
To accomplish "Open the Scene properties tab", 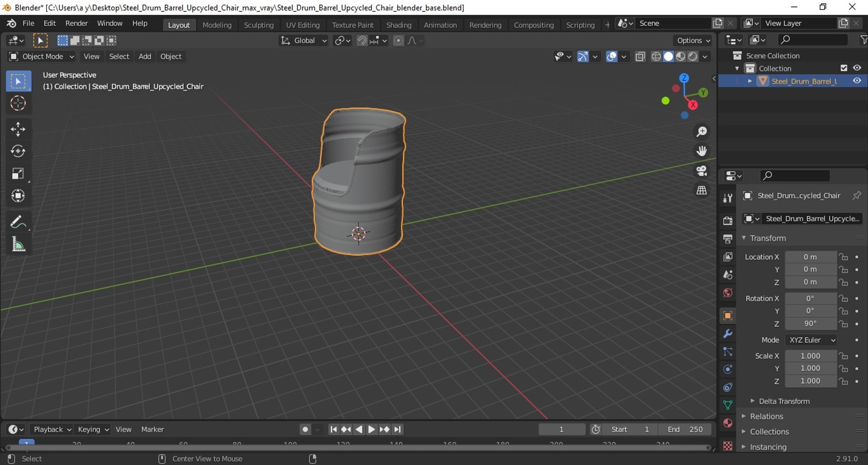I will pyautogui.click(x=727, y=275).
